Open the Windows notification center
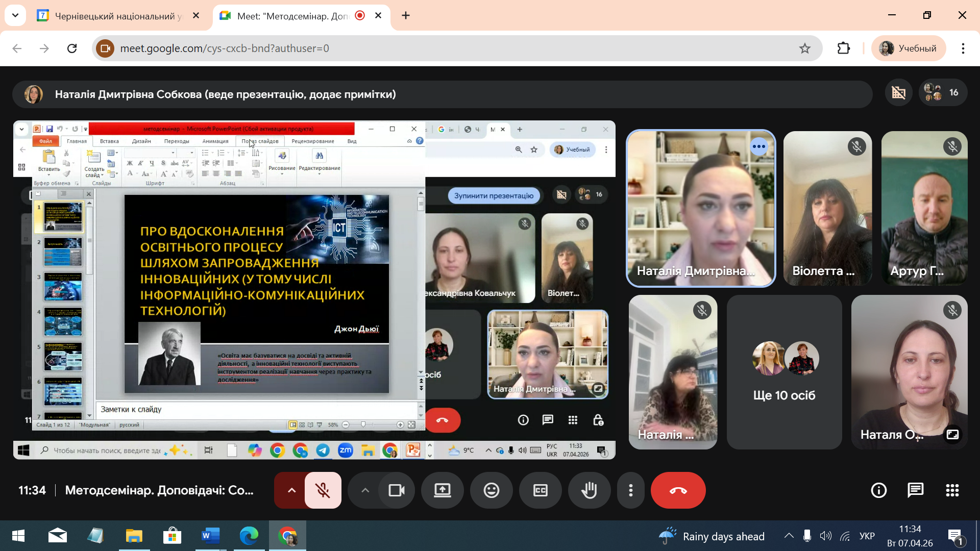Screen dimensions: 980x551 pyautogui.click(x=956, y=537)
